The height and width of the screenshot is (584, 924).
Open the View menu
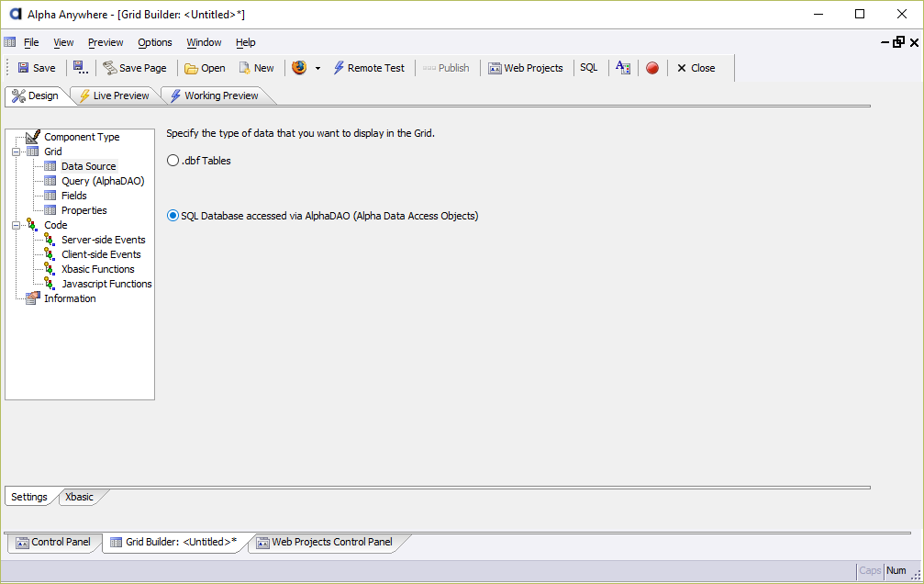tap(63, 42)
